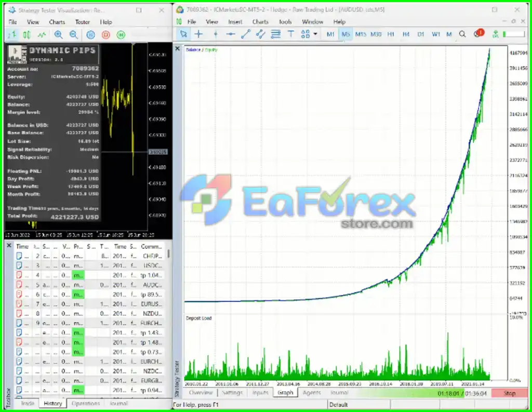Image resolution: width=532 pixels, height=412 pixels.
Task: Click the Stop button to halt testing
Action: point(509,393)
